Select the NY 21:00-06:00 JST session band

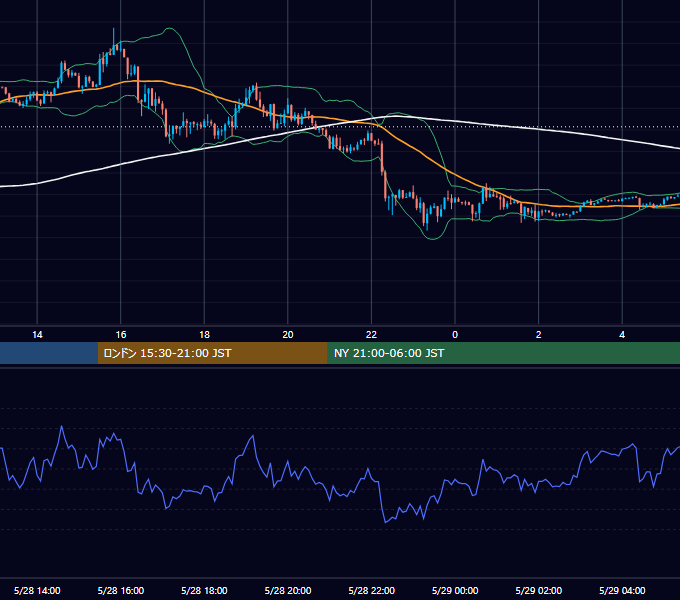503,353
